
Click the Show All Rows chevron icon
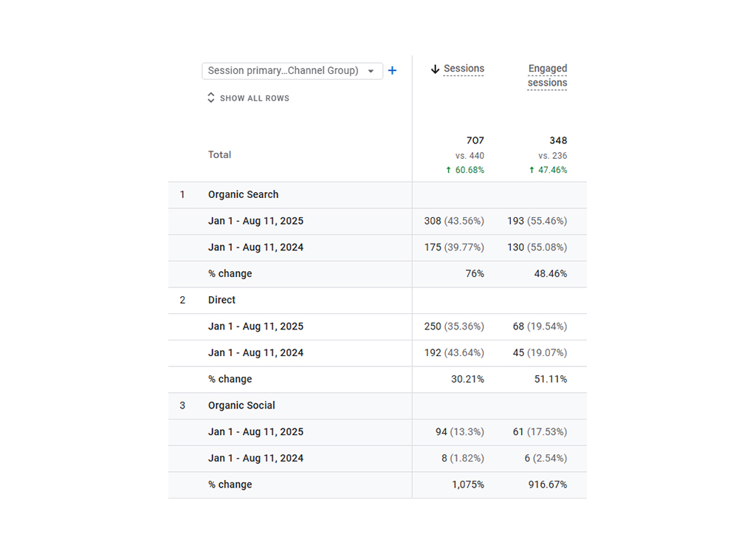pos(210,97)
